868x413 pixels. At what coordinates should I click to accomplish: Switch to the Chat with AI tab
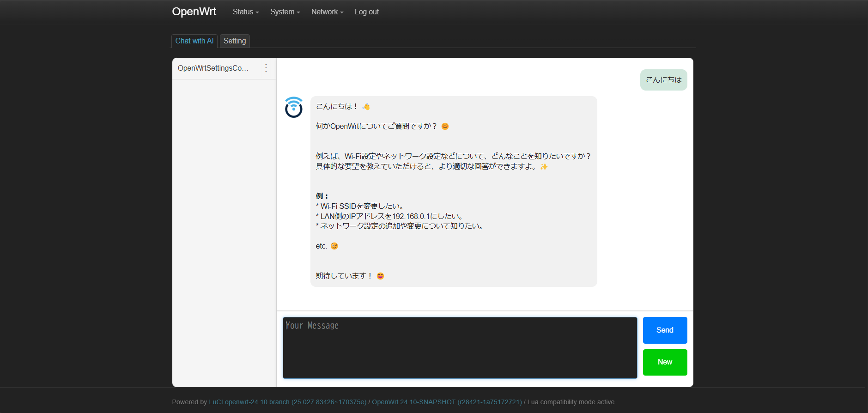tap(194, 41)
